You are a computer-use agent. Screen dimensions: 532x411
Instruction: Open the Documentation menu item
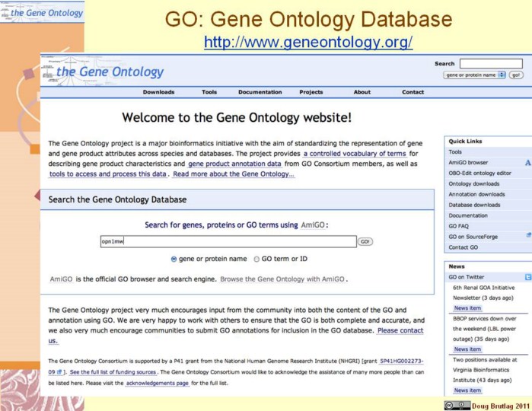tap(260, 92)
